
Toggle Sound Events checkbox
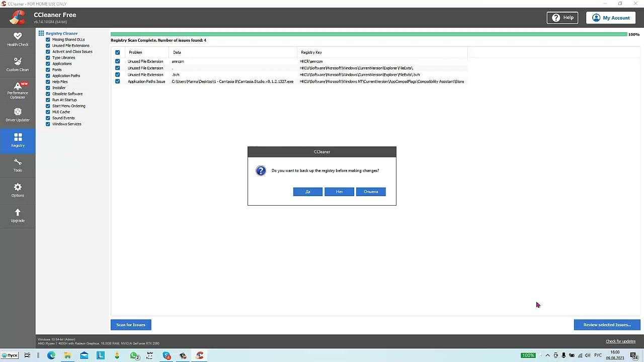coord(48,118)
